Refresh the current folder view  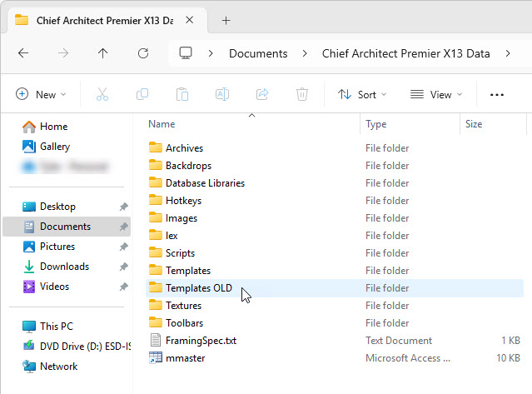pos(143,53)
